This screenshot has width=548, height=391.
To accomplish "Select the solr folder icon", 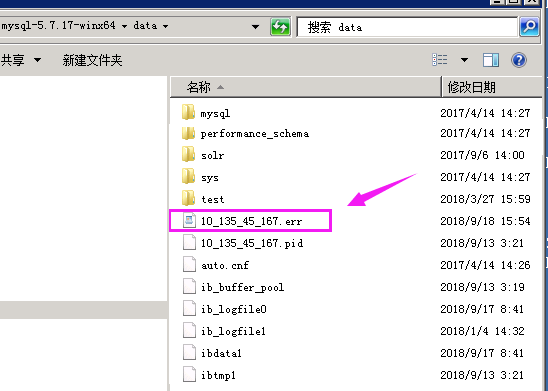I will click(x=188, y=154).
